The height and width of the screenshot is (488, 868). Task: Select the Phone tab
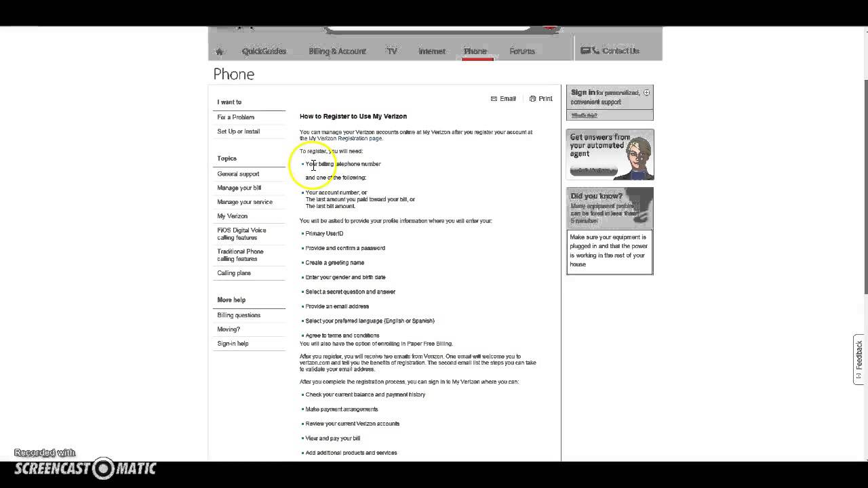tap(475, 51)
